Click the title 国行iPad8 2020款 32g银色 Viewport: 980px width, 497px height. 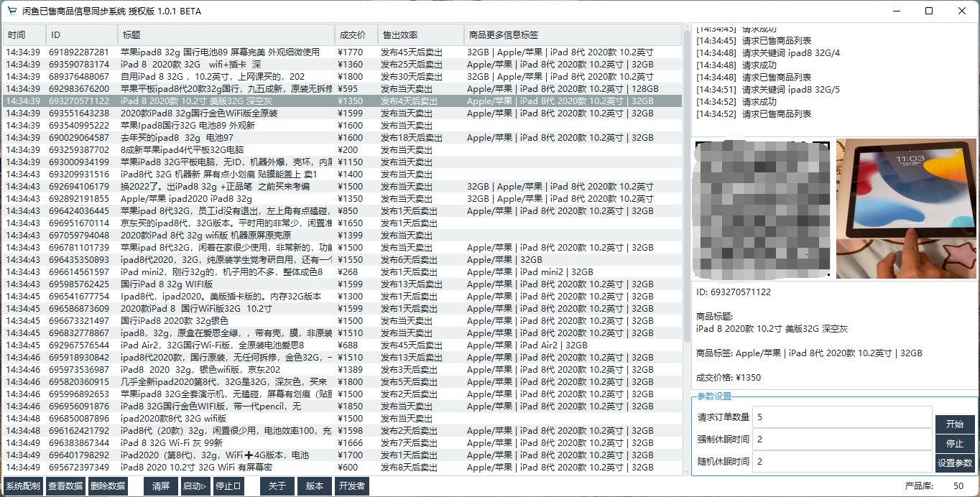tap(175, 320)
